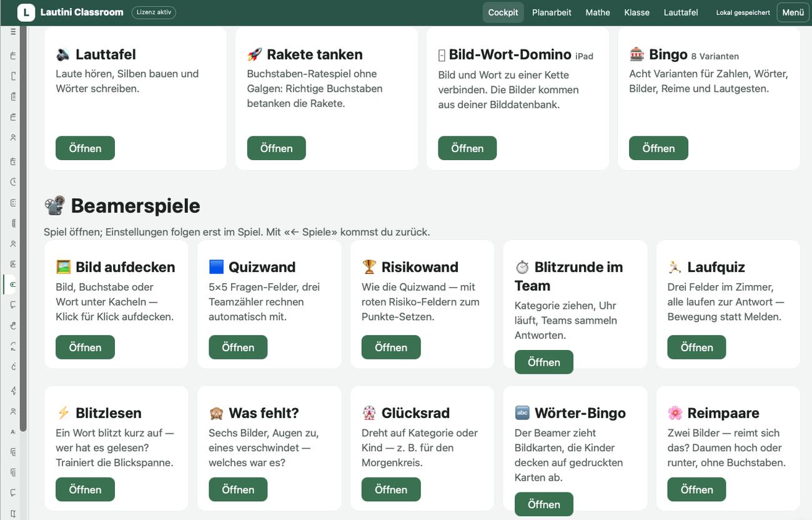812x520 pixels.
Task: Click Öffnen on the Bild-Wort-Domino card
Action: tap(467, 148)
